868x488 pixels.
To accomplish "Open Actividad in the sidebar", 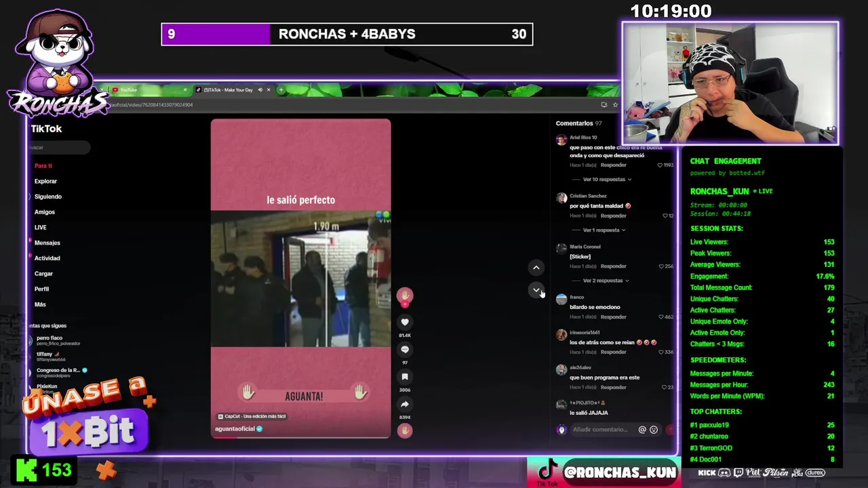I will 47,258.
